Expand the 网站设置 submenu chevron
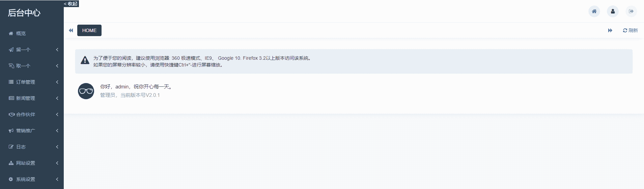The height and width of the screenshot is (189, 644). click(57, 163)
